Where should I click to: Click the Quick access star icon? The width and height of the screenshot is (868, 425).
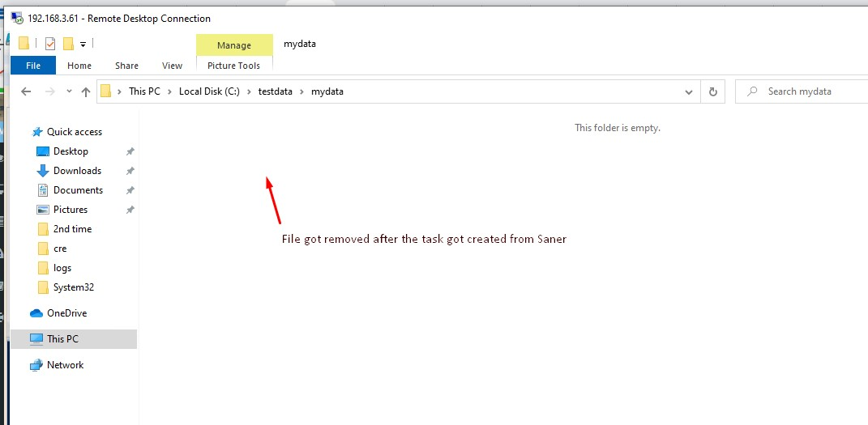37,131
